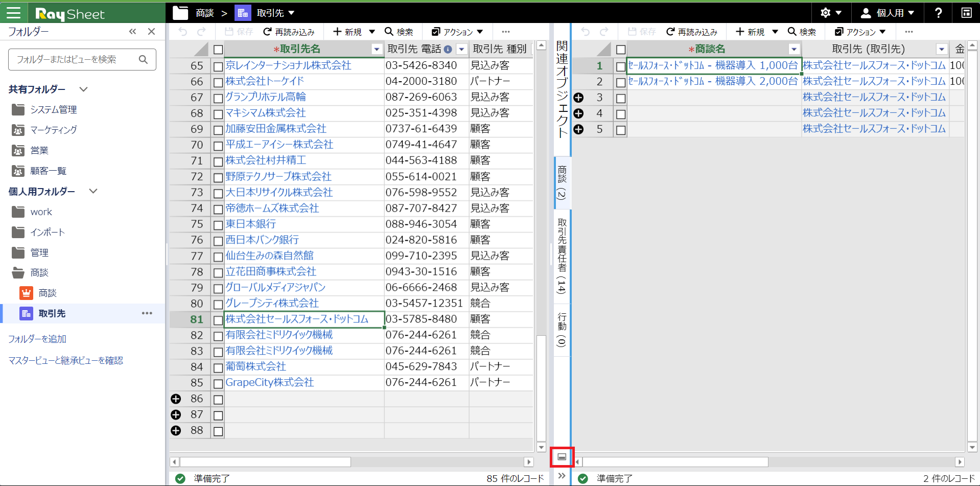Click the info icon beside 取引先 電話 header
This screenshot has height=486, width=980.
pos(448,50)
